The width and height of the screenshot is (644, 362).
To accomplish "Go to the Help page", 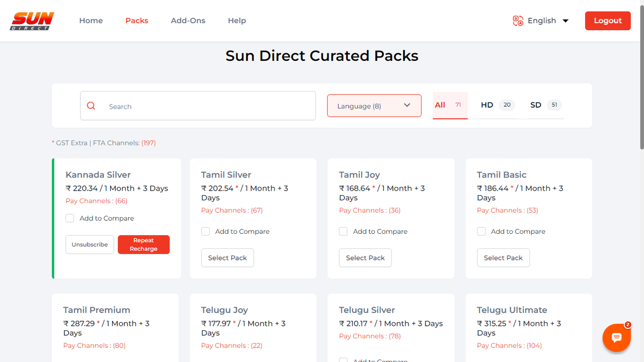I will click(236, 21).
